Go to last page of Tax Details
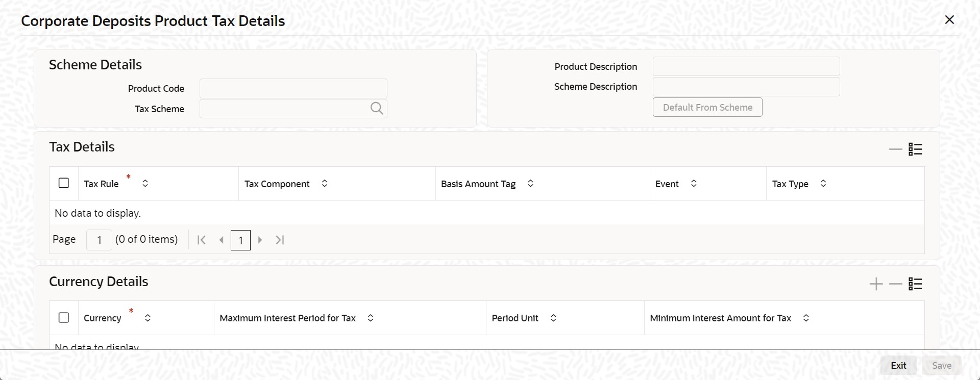Screen dimensions: 980x380 click(280, 240)
